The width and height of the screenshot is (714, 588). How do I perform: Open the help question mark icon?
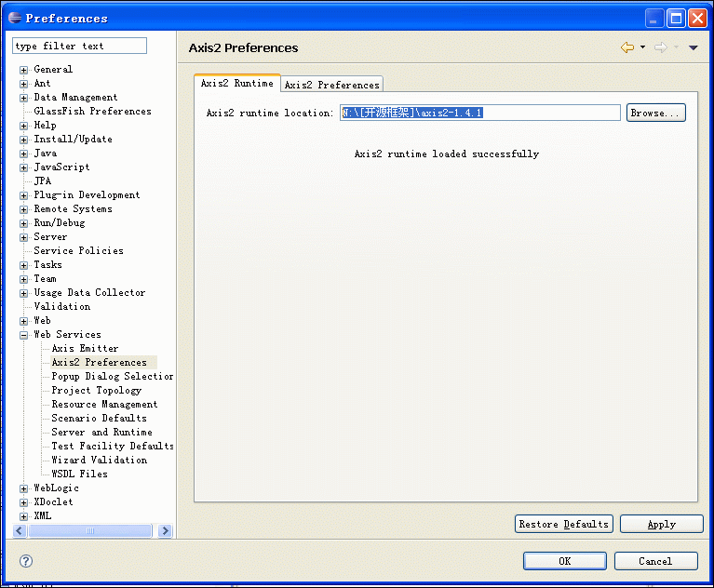[26, 561]
